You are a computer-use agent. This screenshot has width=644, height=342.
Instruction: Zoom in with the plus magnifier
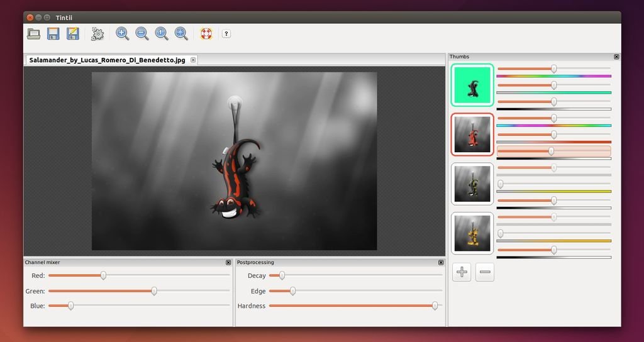[x=123, y=33]
